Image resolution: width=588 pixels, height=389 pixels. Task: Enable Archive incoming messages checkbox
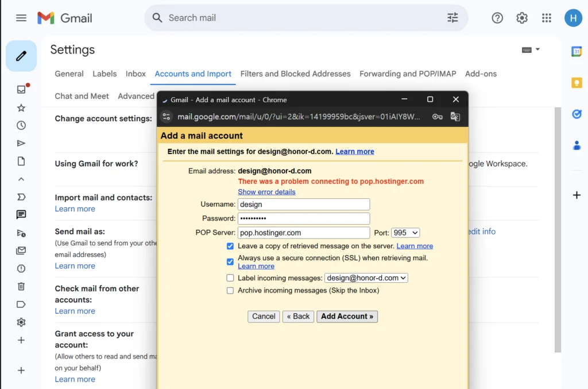point(230,290)
